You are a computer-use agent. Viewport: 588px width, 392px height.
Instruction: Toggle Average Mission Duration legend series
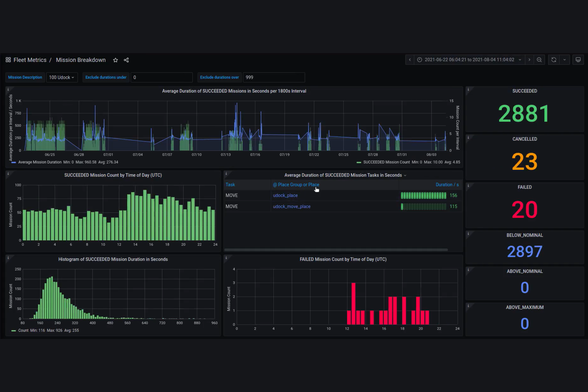coord(40,162)
